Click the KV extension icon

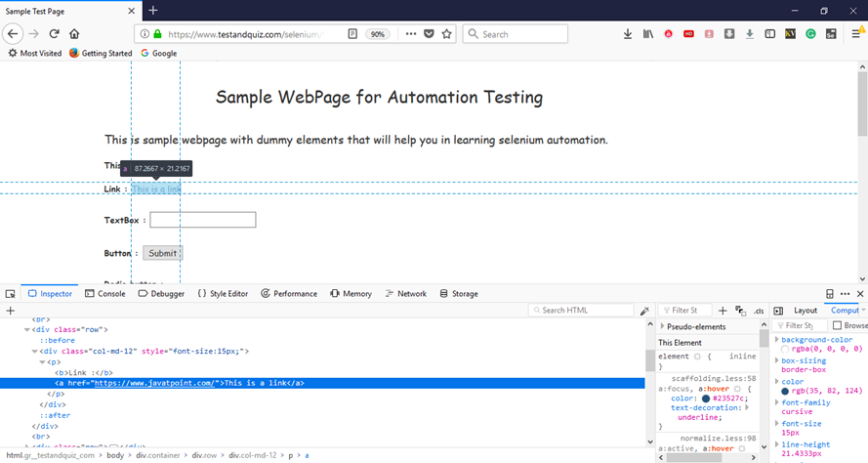[x=791, y=34]
